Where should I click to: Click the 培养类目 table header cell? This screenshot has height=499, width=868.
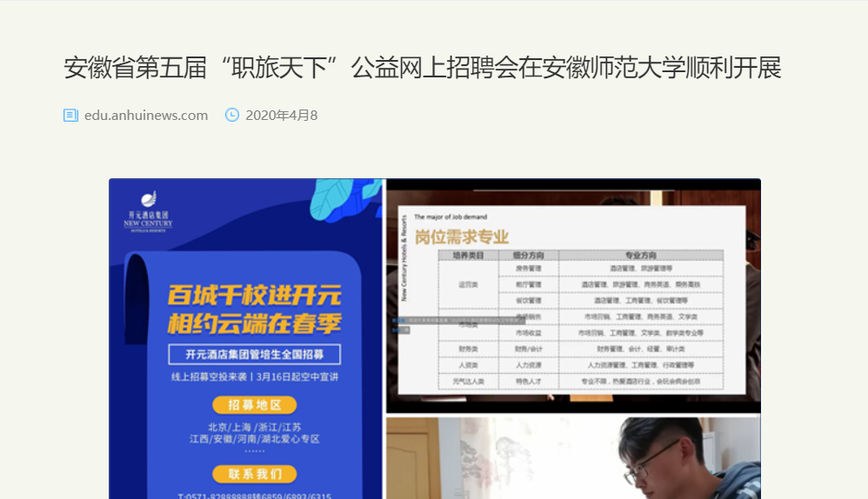[468, 255]
